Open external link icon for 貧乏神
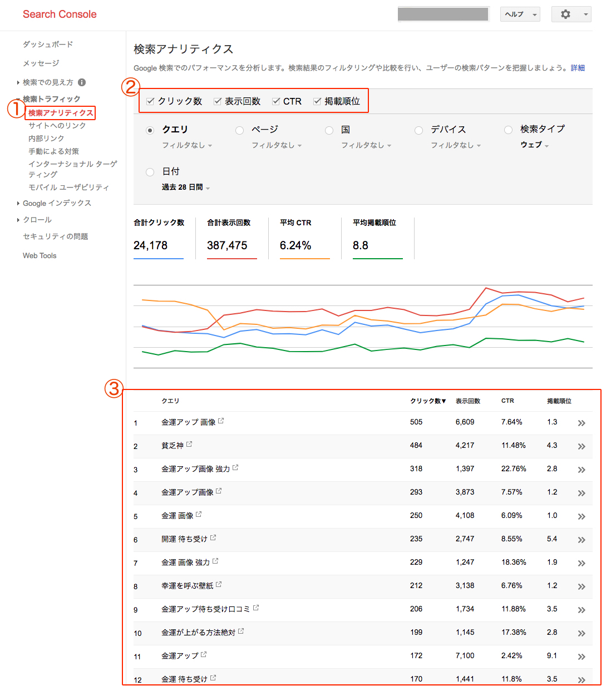Image resolution: width=616 pixels, height=686 pixels. pos(189,445)
